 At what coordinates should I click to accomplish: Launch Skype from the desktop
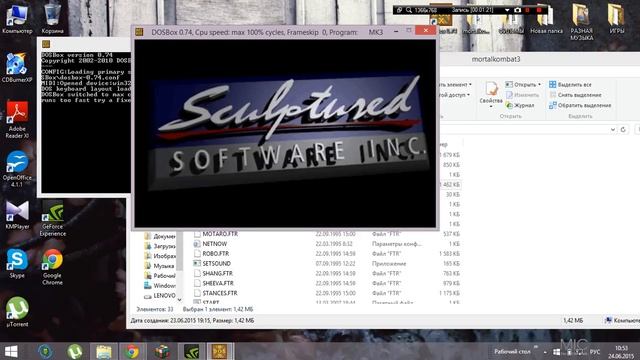coord(17,263)
